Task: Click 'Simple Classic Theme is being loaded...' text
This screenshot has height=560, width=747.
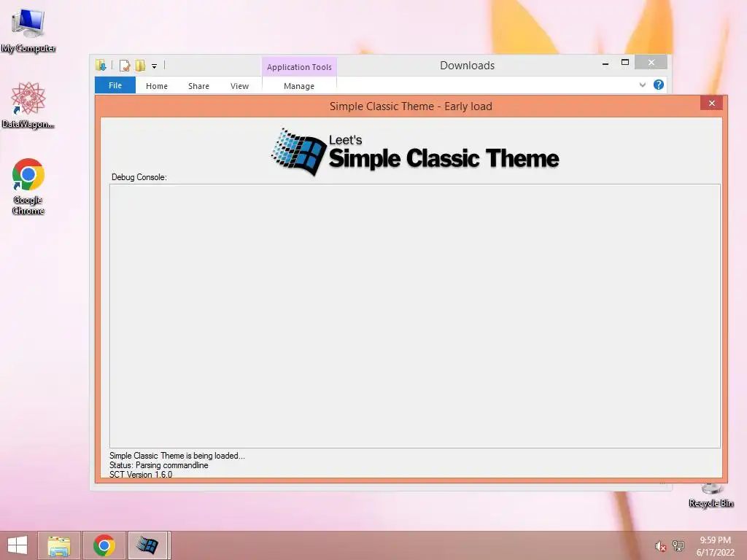Action: (x=177, y=456)
